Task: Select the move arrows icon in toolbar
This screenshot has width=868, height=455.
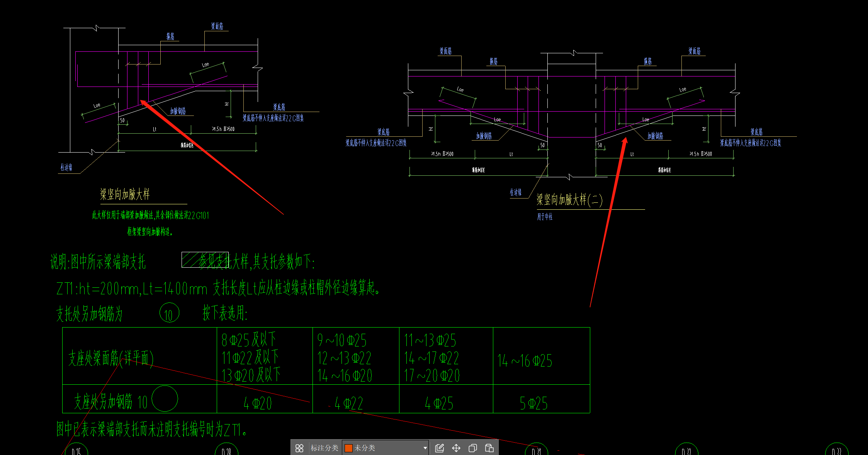Action: 456,448
